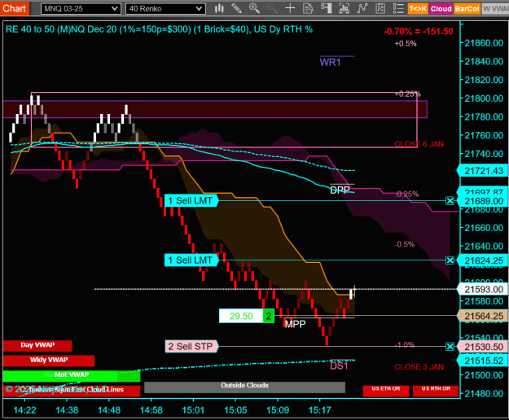Click the 14:58 time axis label
The image size is (509, 420).
click(x=151, y=410)
